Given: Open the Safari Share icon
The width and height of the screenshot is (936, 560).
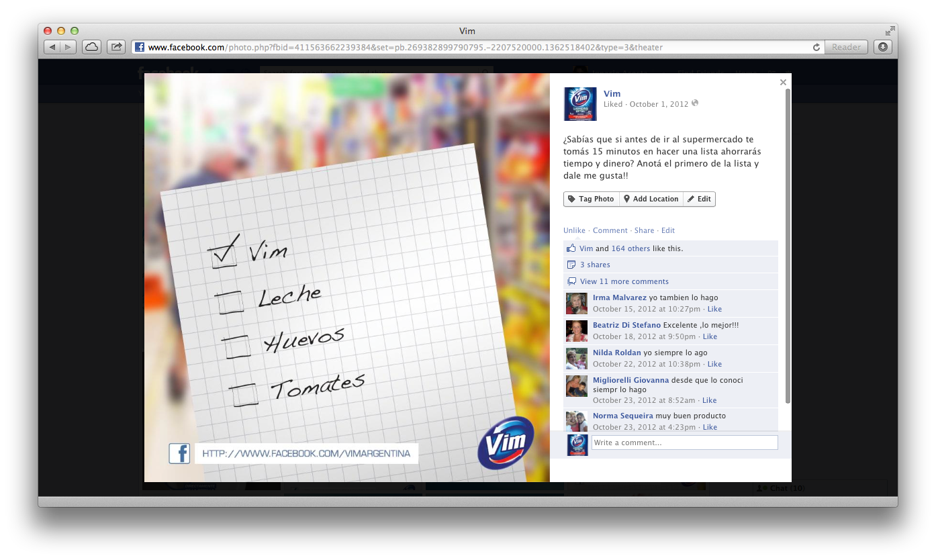Looking at the screenshot, I should [116, 47].
